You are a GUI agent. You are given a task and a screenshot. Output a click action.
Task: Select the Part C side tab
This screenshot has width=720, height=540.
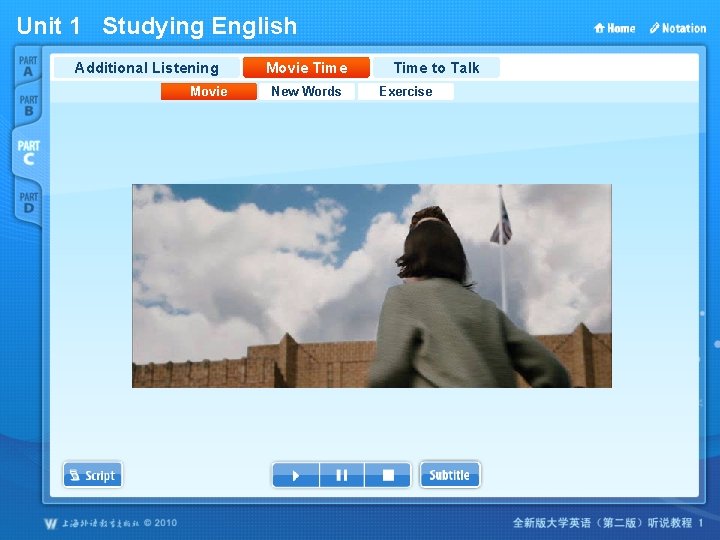[x=28, y=153]
